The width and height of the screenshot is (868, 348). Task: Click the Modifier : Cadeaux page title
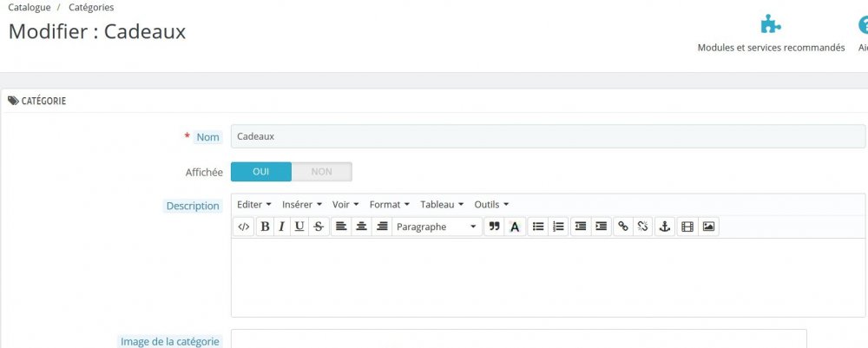pyautogui.click(x=97, y=31)
